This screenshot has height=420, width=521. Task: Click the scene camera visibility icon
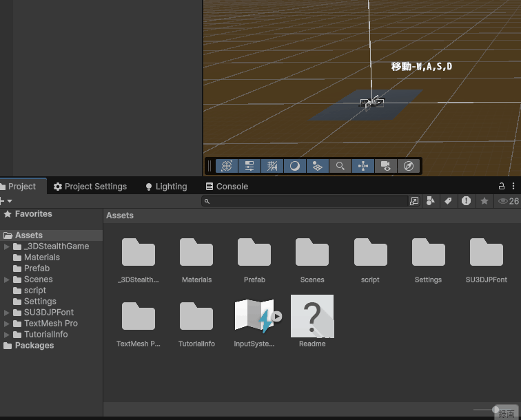pos(386,166)
